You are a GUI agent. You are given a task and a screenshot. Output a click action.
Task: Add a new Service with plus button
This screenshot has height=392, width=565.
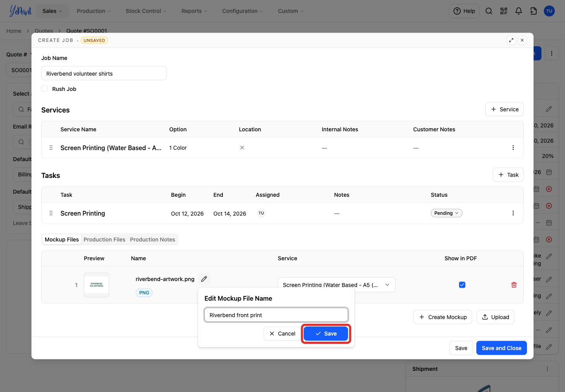click(x=505, y=109)
